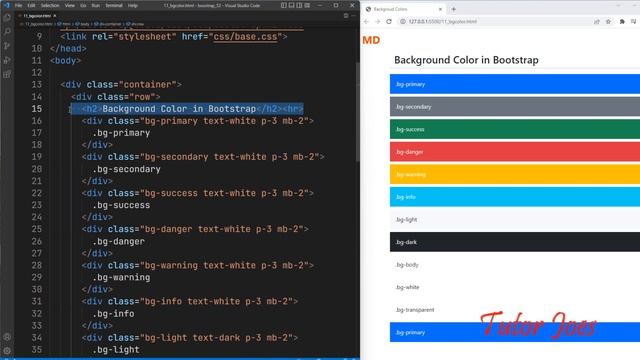Click the bg-light text-dark div code line
640x360 pixels.
pos(190,338)
